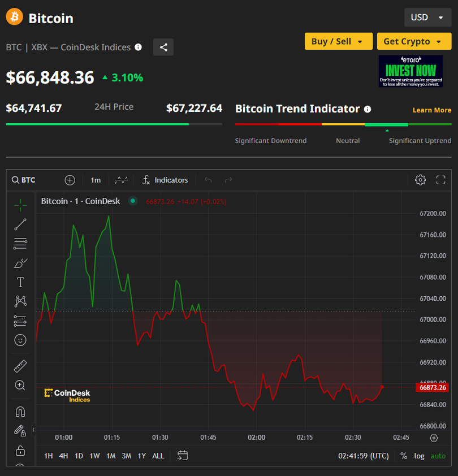Screen dimensions: 458x476
Task: Expand the Buy / Sell dropdown
Action: coord(338,41)
